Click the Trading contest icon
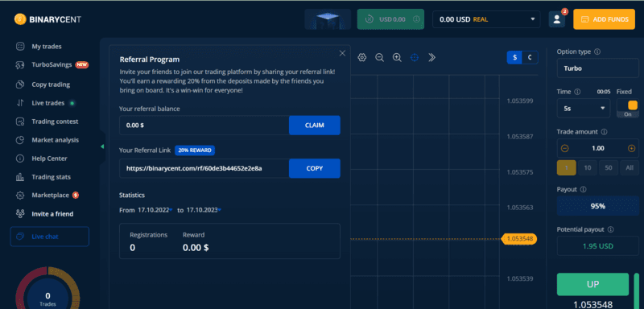 [20, 122]
